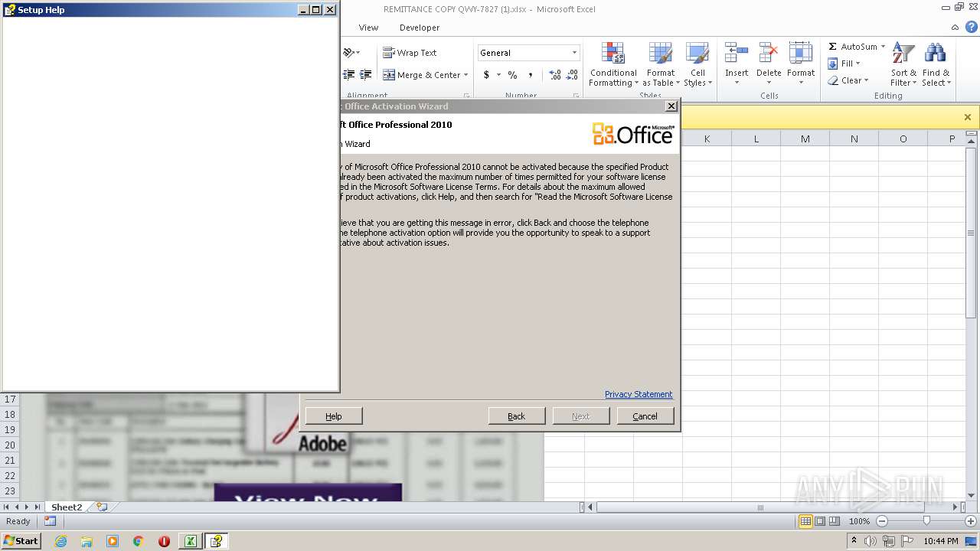Minimize the ribbon with the caret
Viewport: 980px width, 551px height.
coord(955,27)
